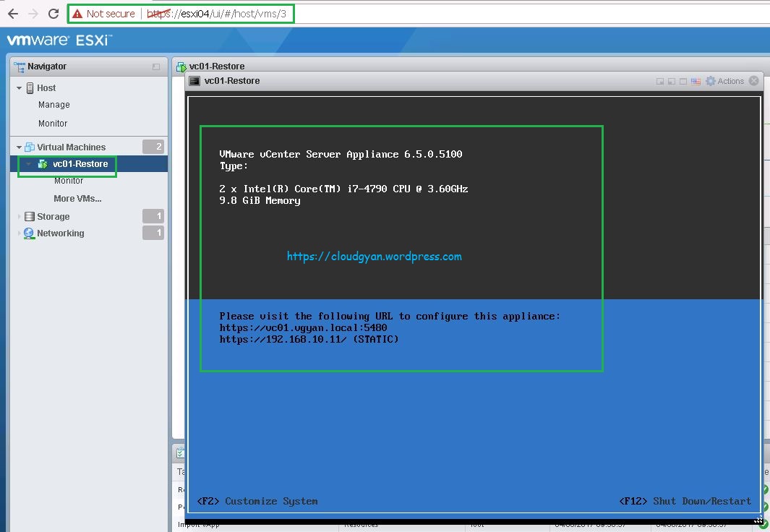Open the keyboard layout flag icon
The height and width of the screenshot is (532, 770).
696,82
